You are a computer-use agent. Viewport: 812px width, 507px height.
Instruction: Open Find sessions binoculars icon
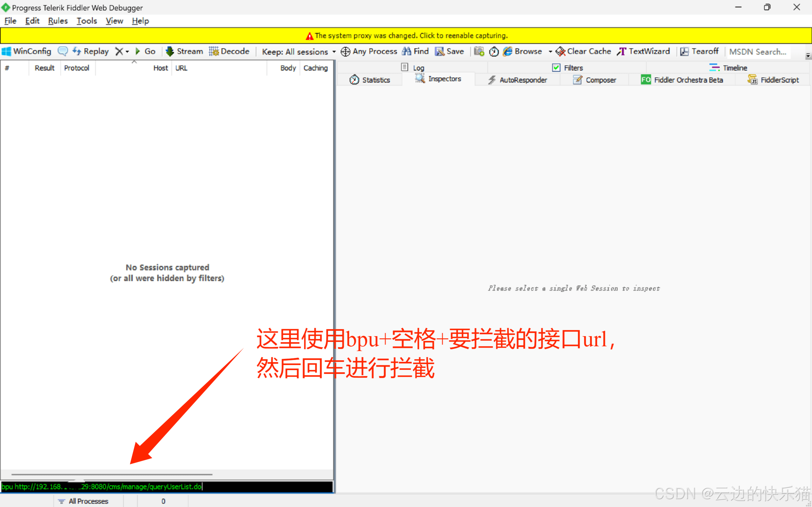[406, 51]
